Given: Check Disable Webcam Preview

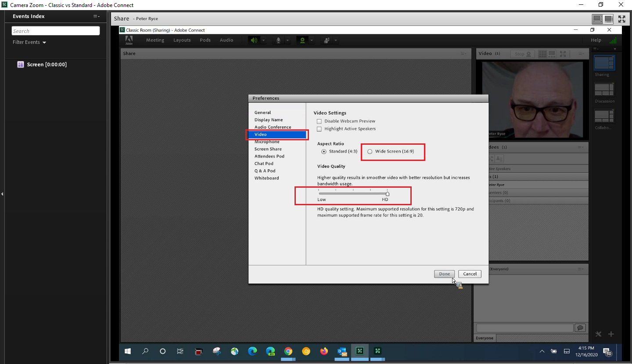Looking at the screenshot, I should pos(320,121).
